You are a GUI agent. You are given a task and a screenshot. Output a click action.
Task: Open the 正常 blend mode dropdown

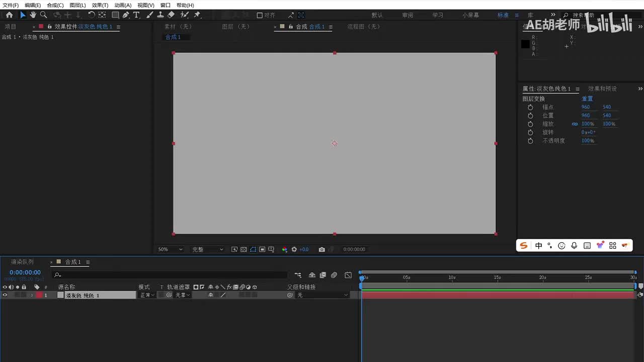(x=147, y=295)
